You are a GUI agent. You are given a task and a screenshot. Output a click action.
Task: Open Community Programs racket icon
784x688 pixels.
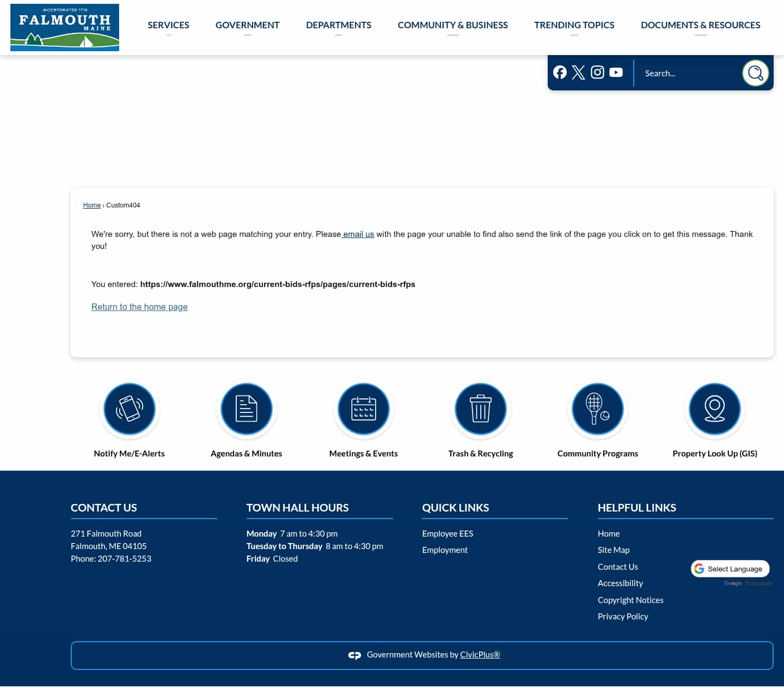tap(597, 409)
